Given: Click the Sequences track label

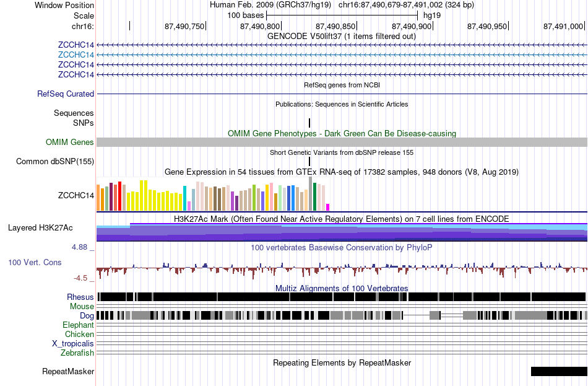Looking at the screenshot, I should 74,113.
